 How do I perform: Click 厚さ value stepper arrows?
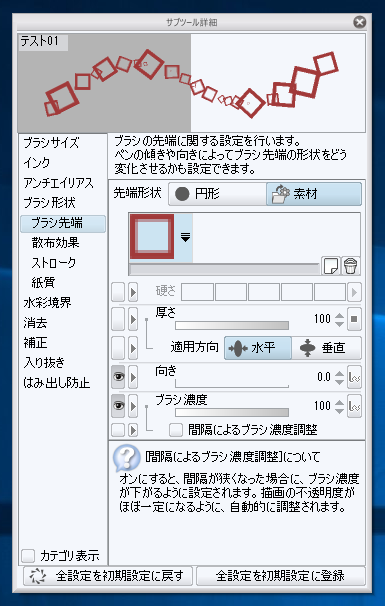tap(339, 320)
